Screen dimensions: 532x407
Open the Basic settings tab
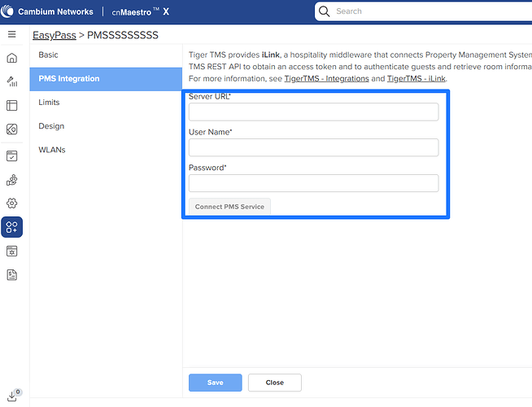coord(106,55)
